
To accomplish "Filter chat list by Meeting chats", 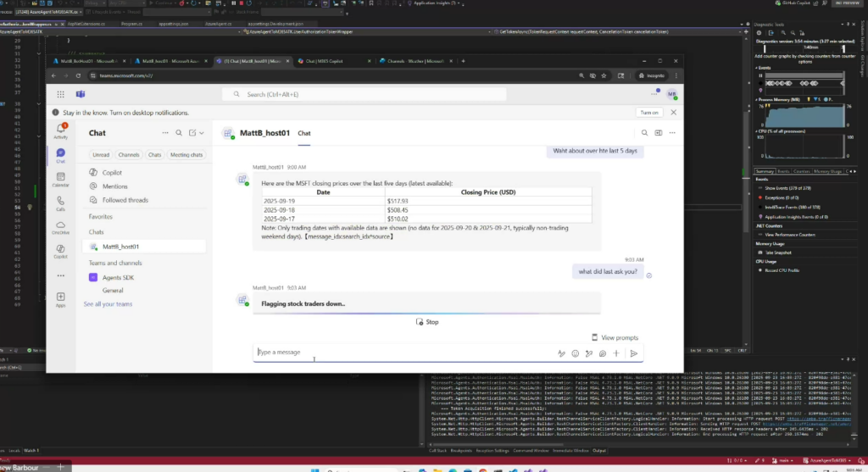I will tap(186, 155).
